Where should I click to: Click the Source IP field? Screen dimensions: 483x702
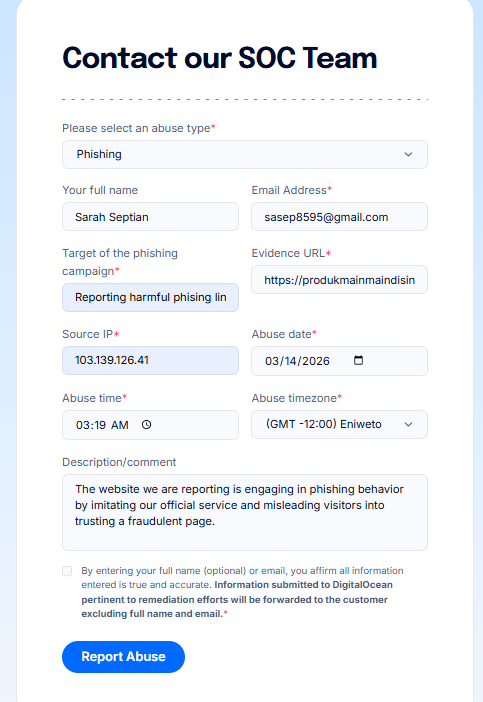[x=150, y=360]
